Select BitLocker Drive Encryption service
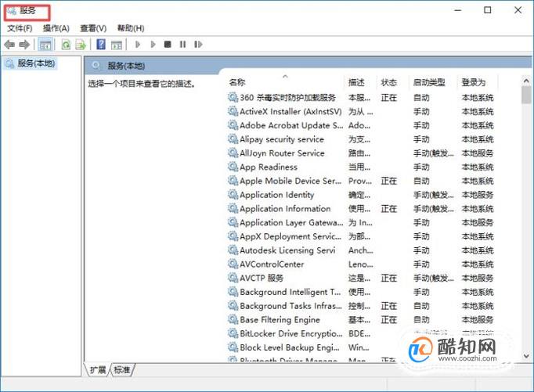The width and height of the screenshot is (534, 392). [x=361, y=334]
